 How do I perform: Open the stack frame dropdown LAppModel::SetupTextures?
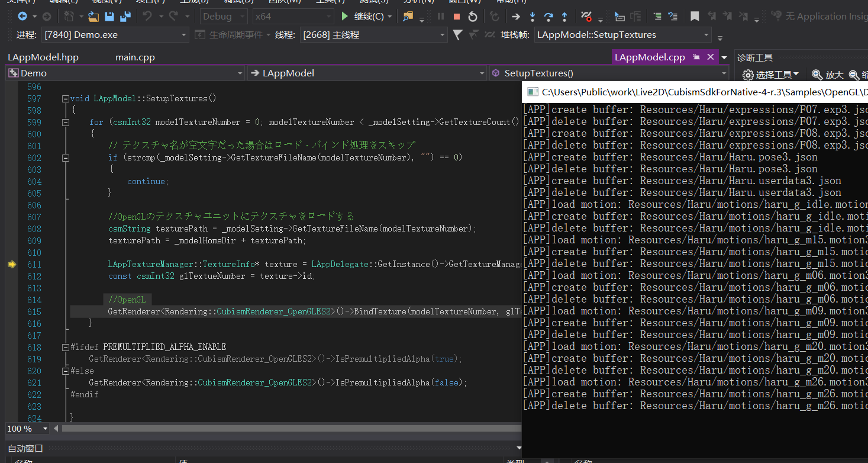pyautogui.click(x=706, y=36)
